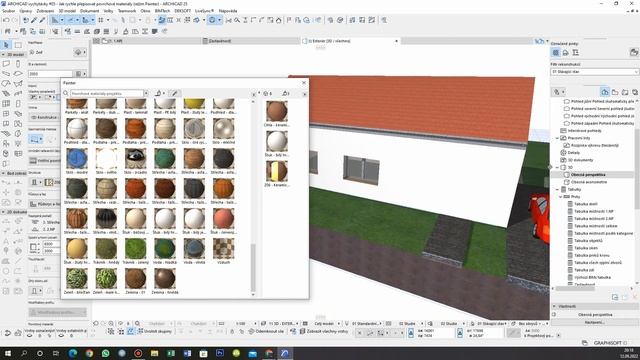Viewport: 640px width, 360px height.
Task: Select Obecná axonometrie in the Navigator tree
Action: [589, 182]
